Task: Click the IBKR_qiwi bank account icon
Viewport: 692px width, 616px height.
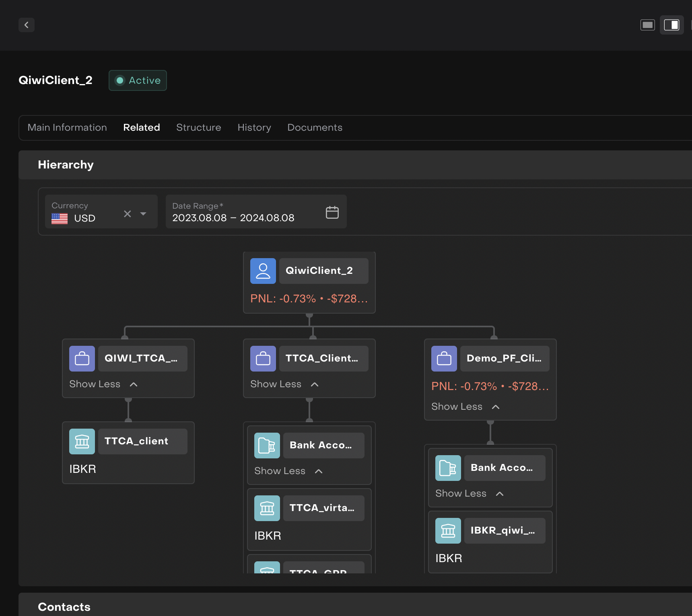Action: [x=448, y=531]
